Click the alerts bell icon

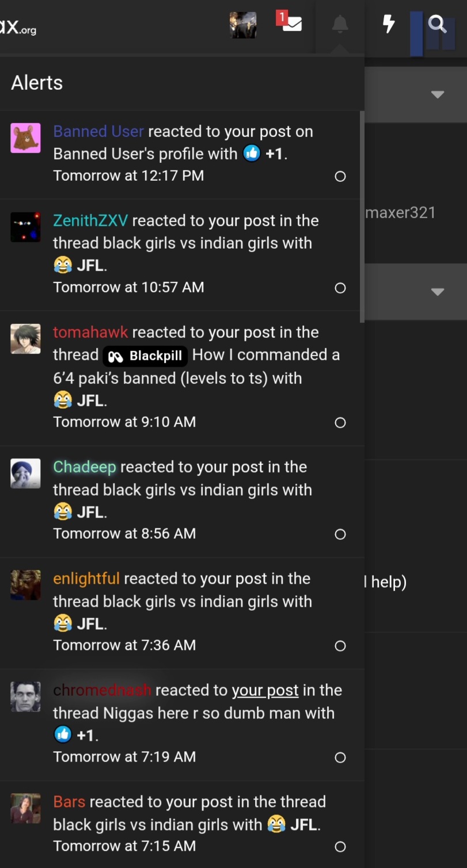pos(340,24)
